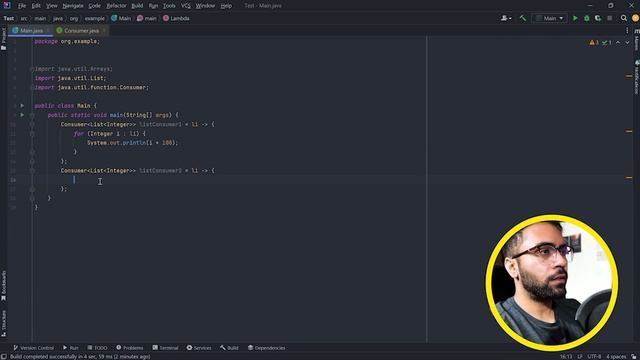640x360 pixels.
Task: Open the editor tabs three-dot menu
Action: [627, 31]
